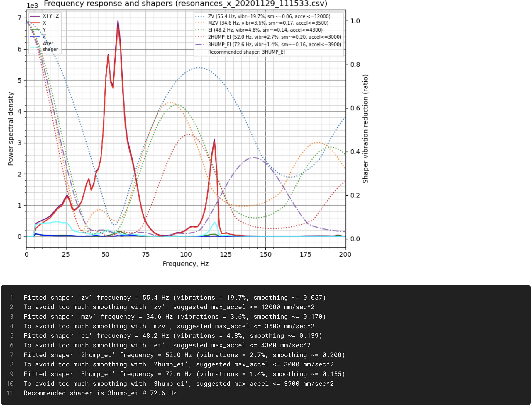Image resolution: width=532 pixels, height=406 pixels.
Task: Click the code line about fitted shaper 'mzv'
Action: click(x=174, y=317)
